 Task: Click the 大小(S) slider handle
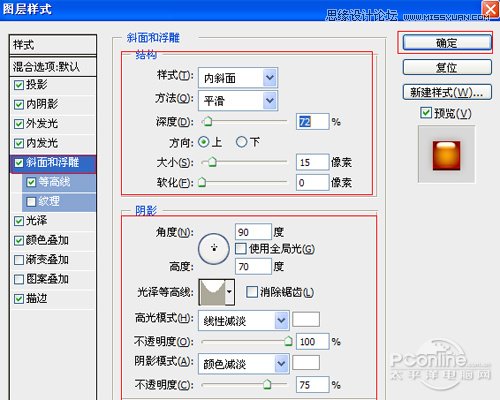[212, 162]
